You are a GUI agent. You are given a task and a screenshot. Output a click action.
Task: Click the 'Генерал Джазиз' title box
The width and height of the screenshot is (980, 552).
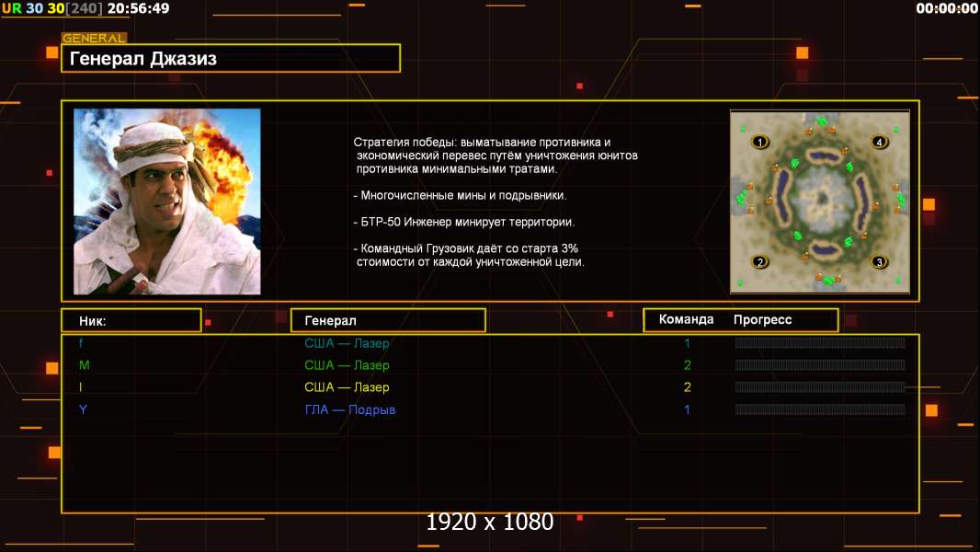click(x=231, y=58)
